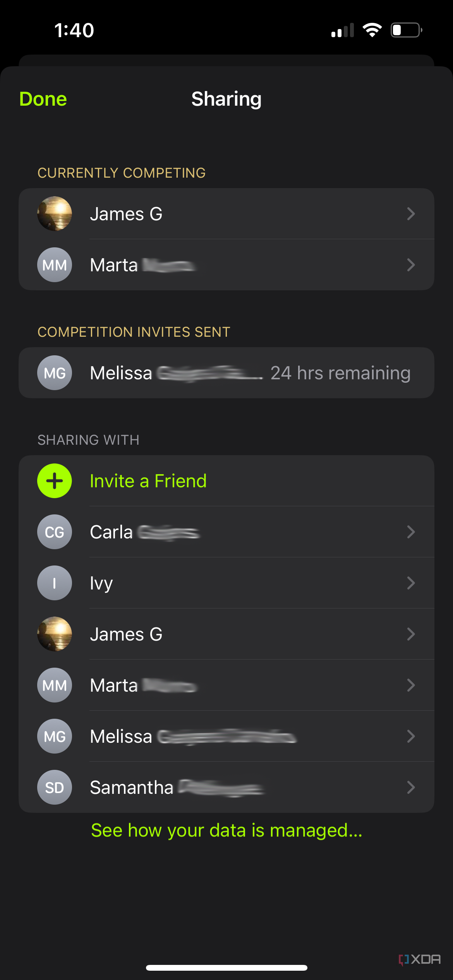Tap James G's sunset photo under Currently Competing
453x980 pixels.
click(x=55, y=214)
